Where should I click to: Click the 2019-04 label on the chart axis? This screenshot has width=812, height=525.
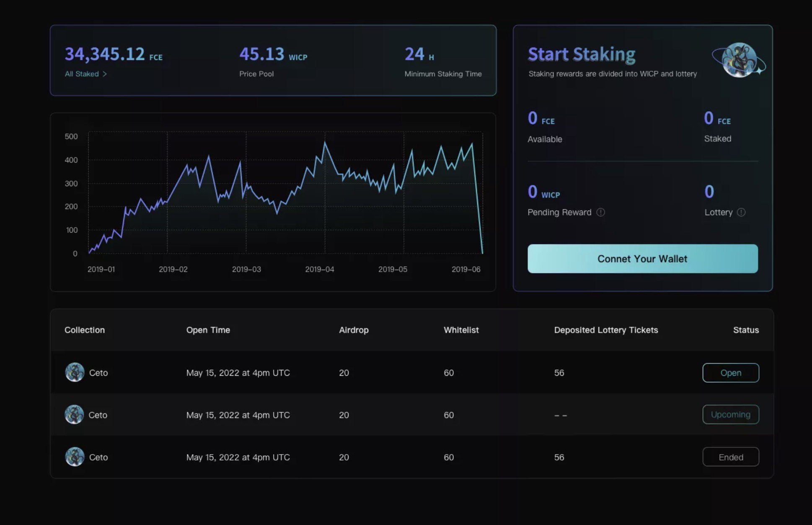(319, 269)
